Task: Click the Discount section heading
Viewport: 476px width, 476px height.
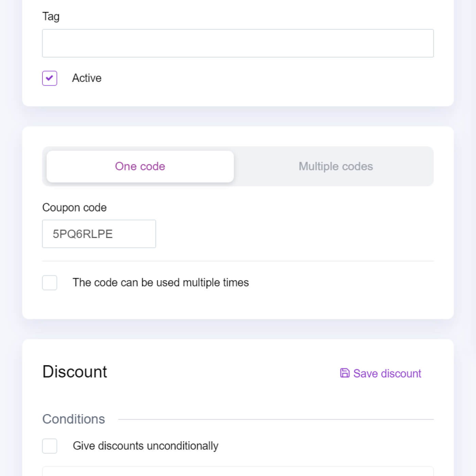Action: click(x=75, y=372)
